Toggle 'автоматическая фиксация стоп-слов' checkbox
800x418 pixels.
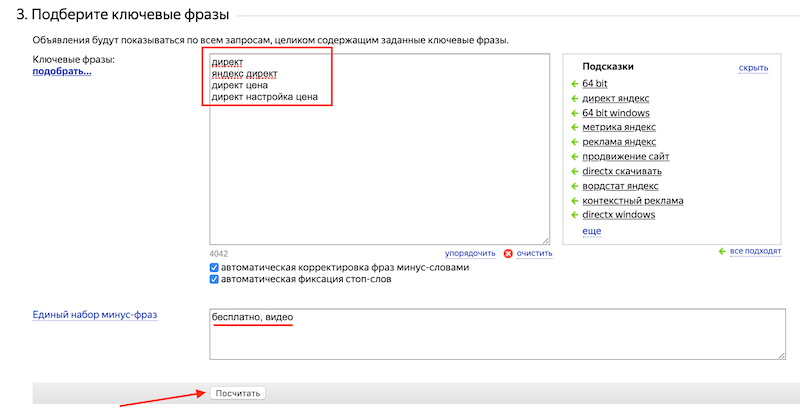pos(214,280)
